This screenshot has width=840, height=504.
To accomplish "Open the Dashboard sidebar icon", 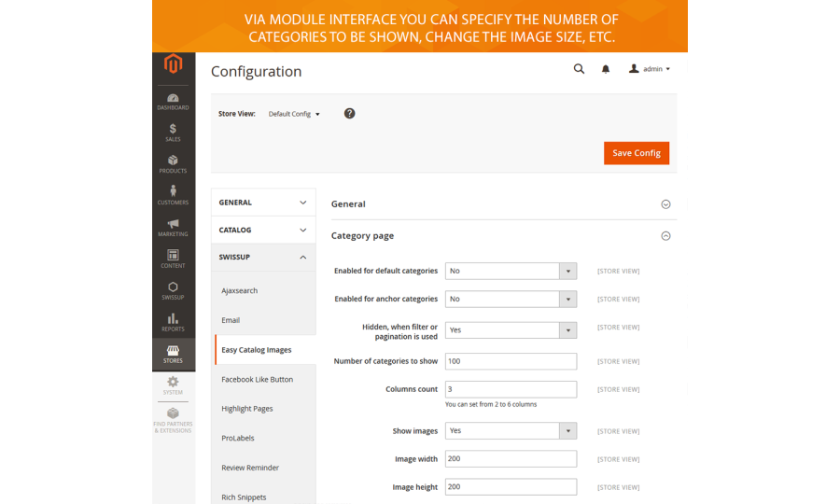I will coord(173,102).
